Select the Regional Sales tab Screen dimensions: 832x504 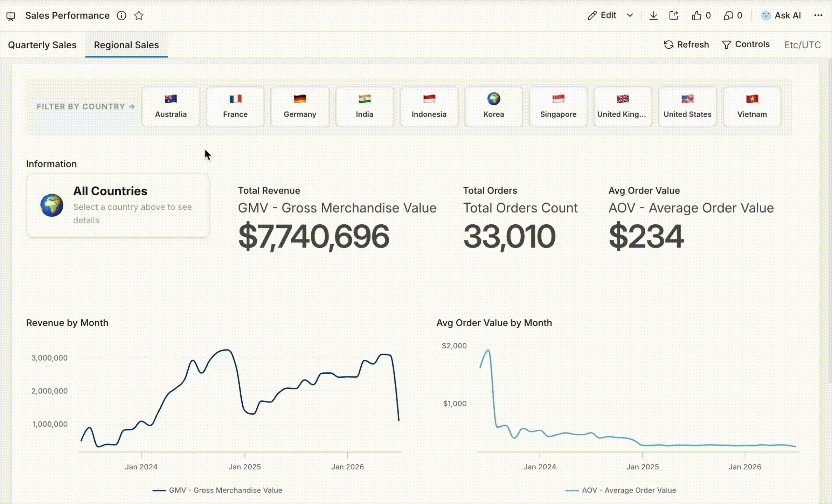(126, 45)
